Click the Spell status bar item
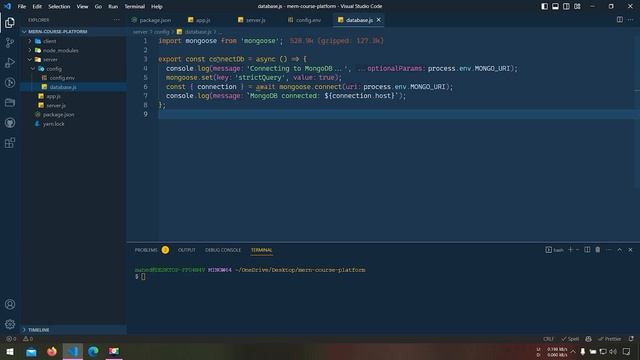This screenshot has height=360, width=640. [570, 339]
